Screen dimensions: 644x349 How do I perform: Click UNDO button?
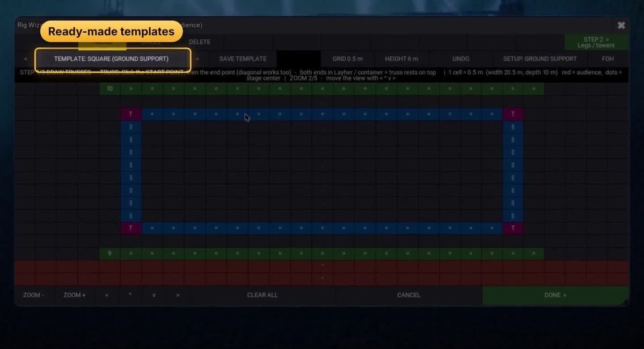pos(460,59)
